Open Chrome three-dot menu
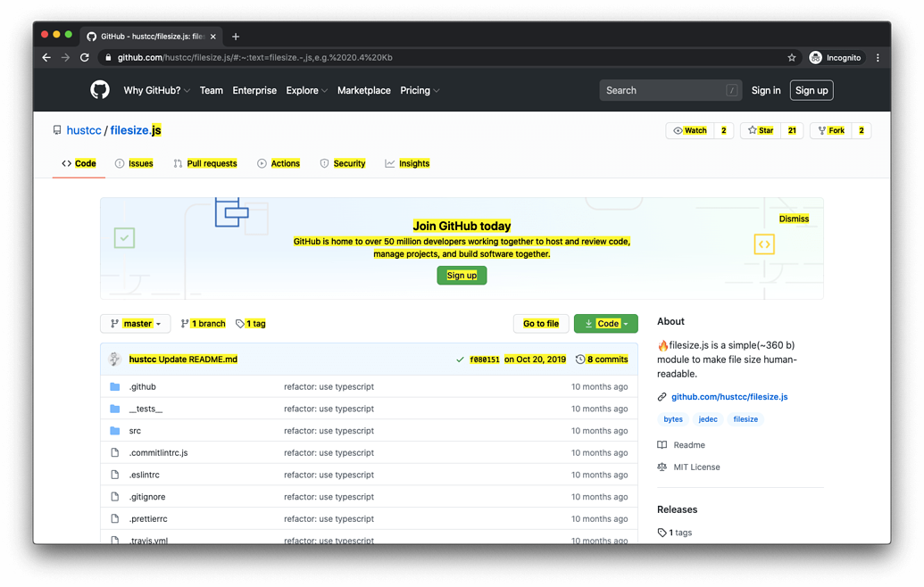The width and height of the screenshot is (924, 587). (878, 58)
